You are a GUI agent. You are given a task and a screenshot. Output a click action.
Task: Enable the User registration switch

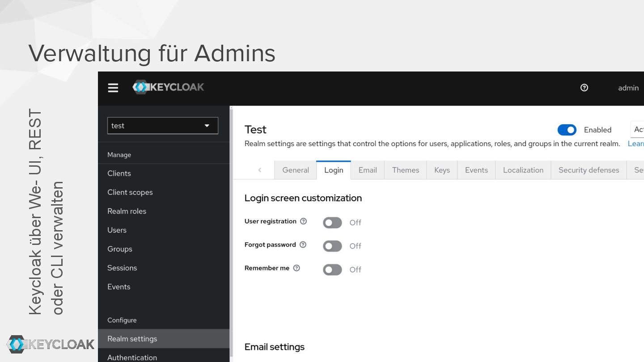pos(332,223)
